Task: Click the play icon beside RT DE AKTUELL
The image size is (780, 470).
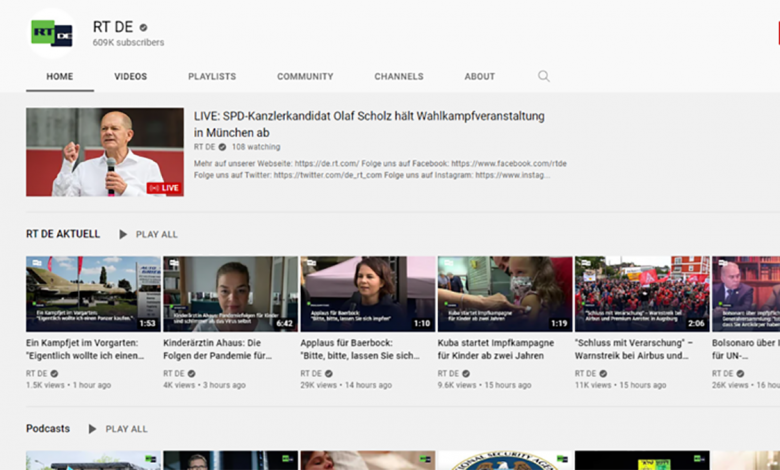Action: [x=123, y=234]
